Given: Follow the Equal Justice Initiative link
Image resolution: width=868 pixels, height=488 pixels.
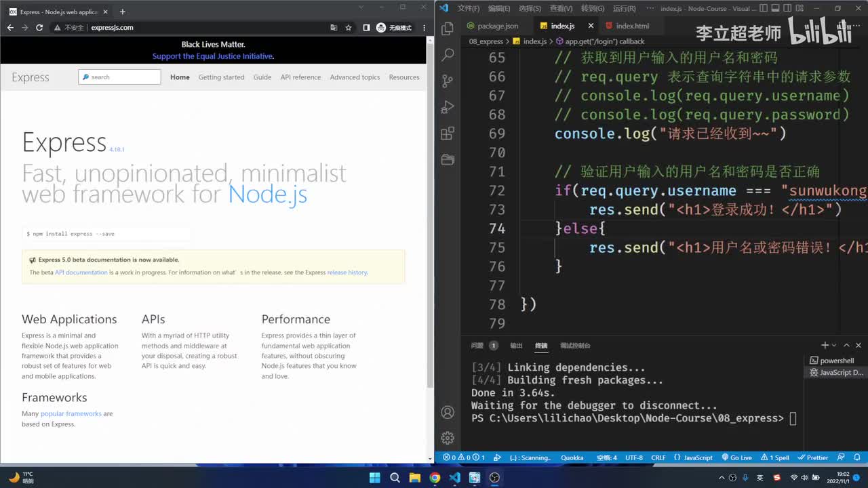Looking at the screenshot, I should click(212, 56).
